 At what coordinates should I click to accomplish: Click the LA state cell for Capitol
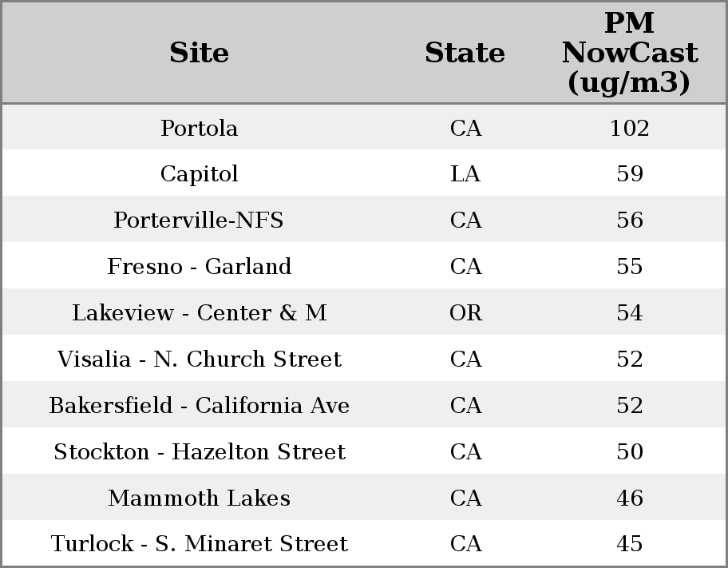pos(465,174)
